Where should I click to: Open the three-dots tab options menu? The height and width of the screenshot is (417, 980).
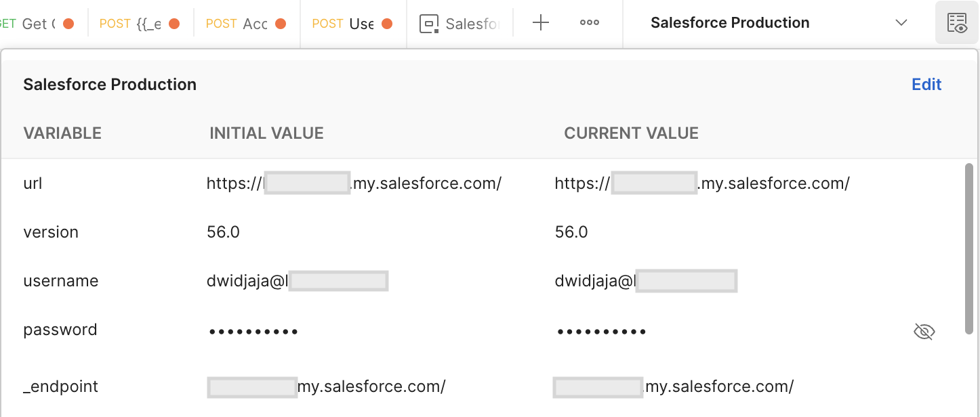pyautogui.click(x=589, y=22)
